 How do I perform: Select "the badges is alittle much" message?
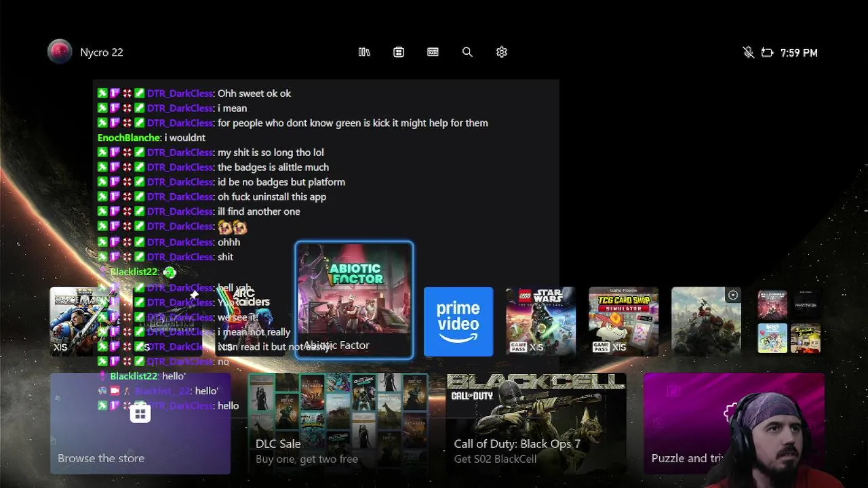[213, 167]
